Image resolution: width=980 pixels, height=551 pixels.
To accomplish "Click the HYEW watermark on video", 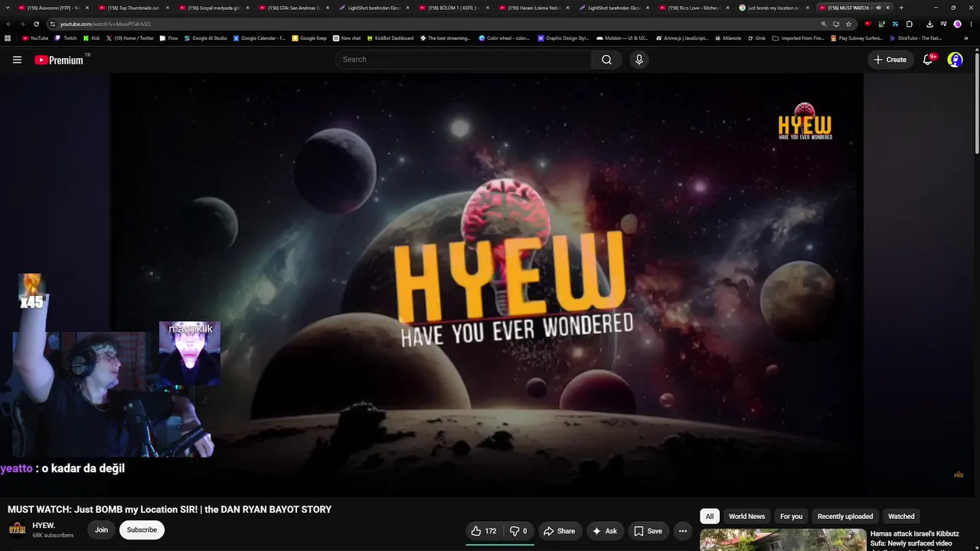I will click(958, 474).
